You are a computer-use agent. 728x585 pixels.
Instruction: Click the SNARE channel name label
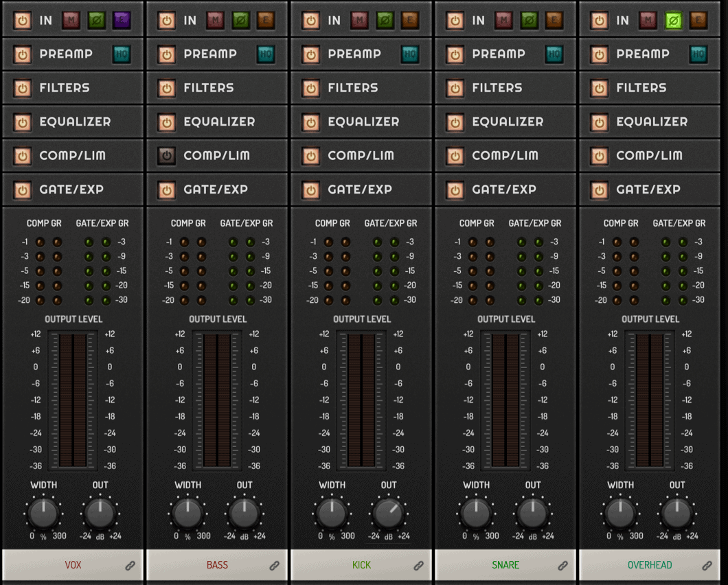[505, 565]
